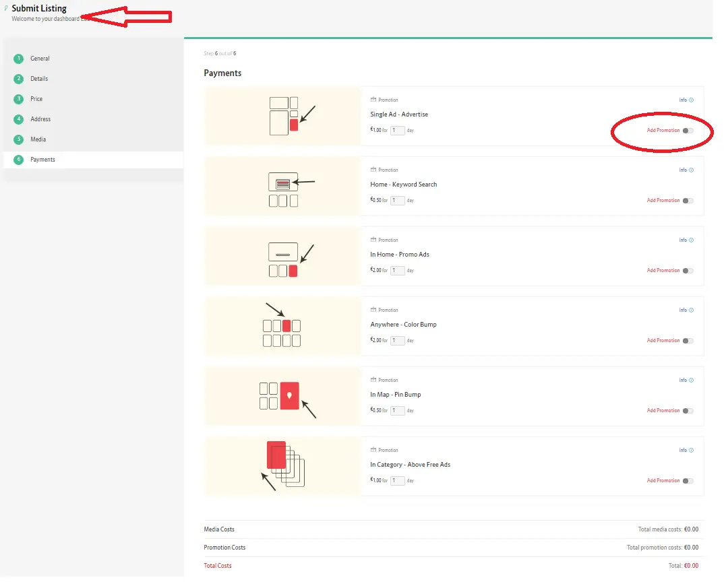The image size is (728, 588).
Task: Select the Address step
Action: tap(40, 119)
